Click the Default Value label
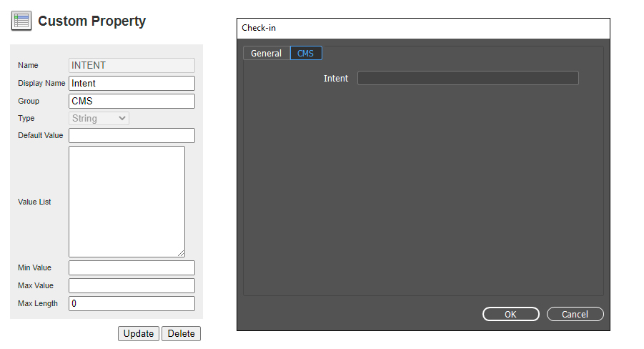 [x=41, y=136]
